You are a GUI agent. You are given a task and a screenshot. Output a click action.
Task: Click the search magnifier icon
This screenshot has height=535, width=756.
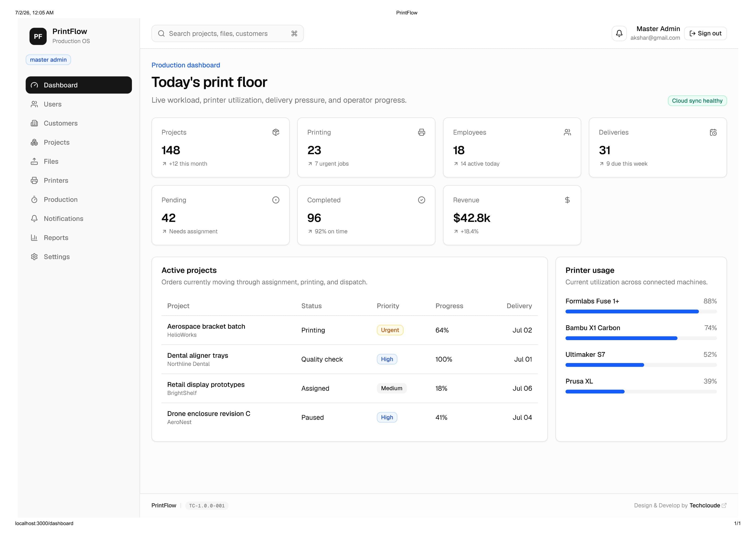tap(161, 34)
